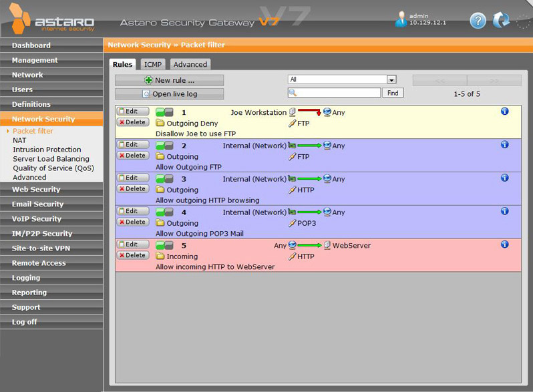Toggle rule 4 status switch
533x392 pixels.
[164, 212]
